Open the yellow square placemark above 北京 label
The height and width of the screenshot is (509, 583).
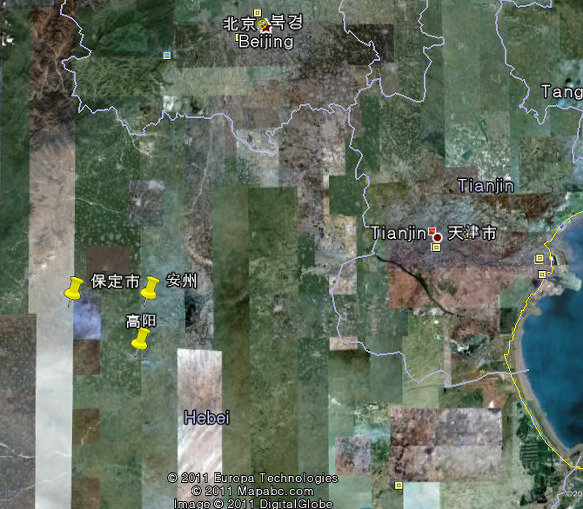coord(257,13)
